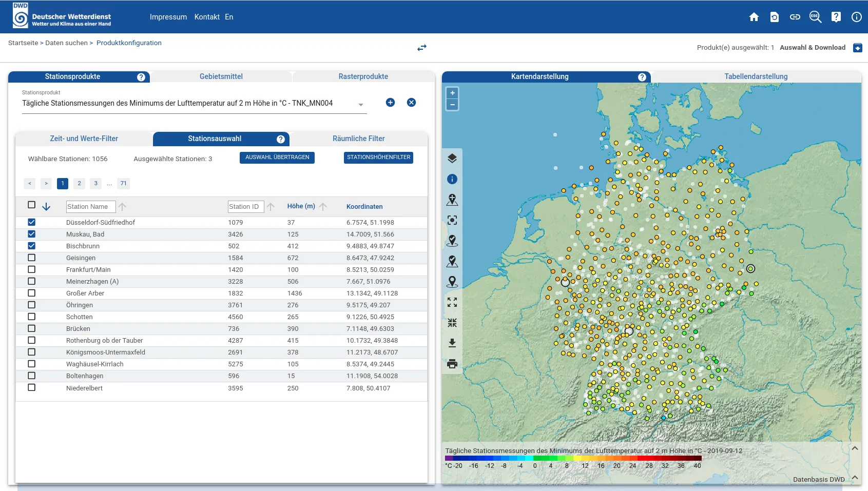Sort by Station ID arrow
The image size is (868, 491).
[271, 207]
